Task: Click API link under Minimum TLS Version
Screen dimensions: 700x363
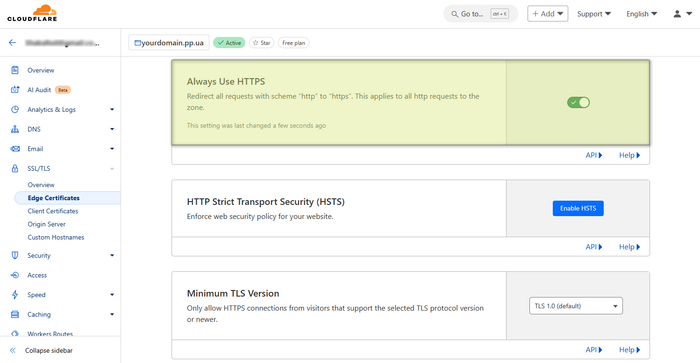Action: (x=594, y=350)
